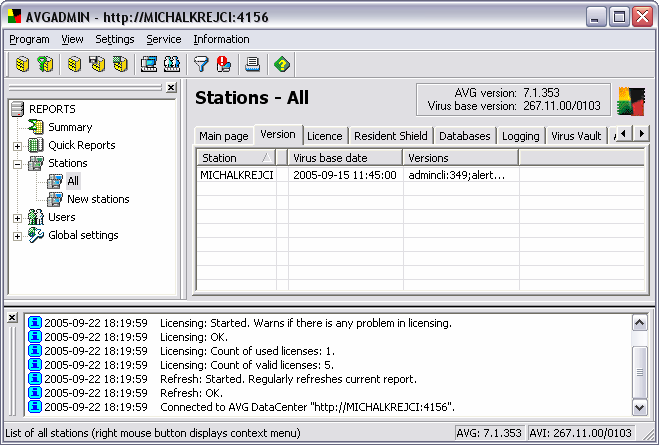Switch to the Licence tab
Image resolution: width=659 pixels, height=445 pixels.
point(324,136)
